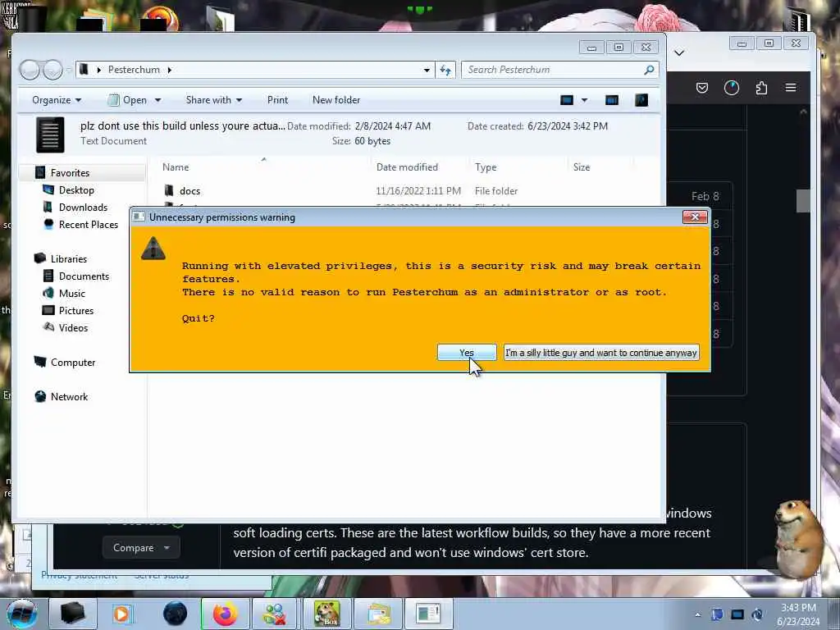The width and height of the screenshot is (840, 630).
Task: Open the bear Box taskbar icon
Action: tap(326, 614)
